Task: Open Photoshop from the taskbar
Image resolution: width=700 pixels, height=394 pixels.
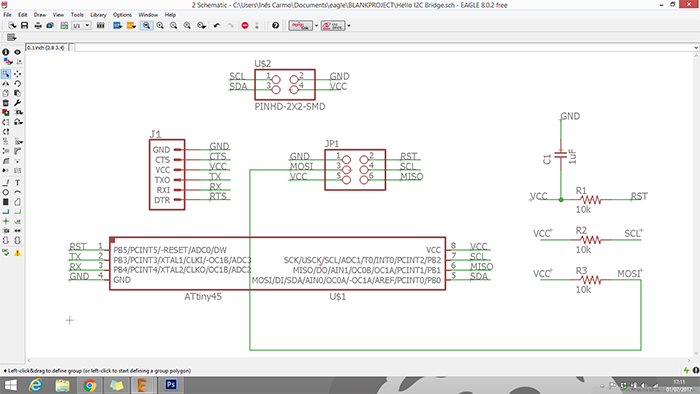Action: (171, 385)
